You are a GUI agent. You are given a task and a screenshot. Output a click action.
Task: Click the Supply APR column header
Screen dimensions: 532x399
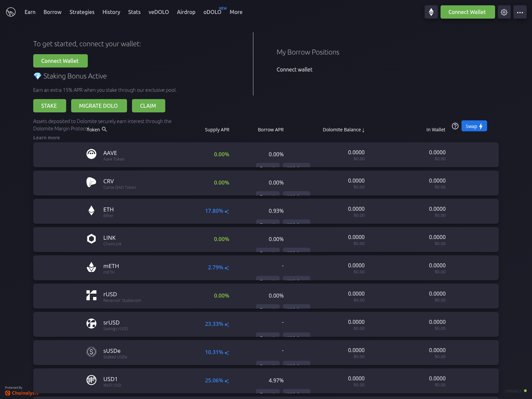pos(217,130)
